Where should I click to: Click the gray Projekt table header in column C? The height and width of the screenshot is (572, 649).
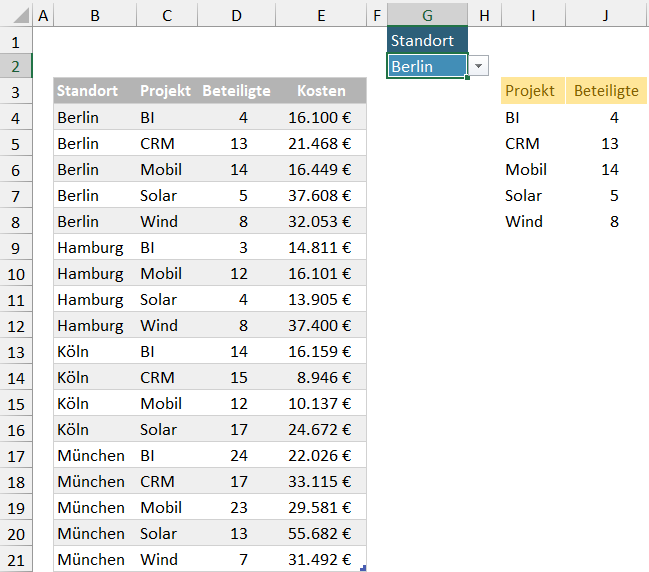click(x=167, y=91)
